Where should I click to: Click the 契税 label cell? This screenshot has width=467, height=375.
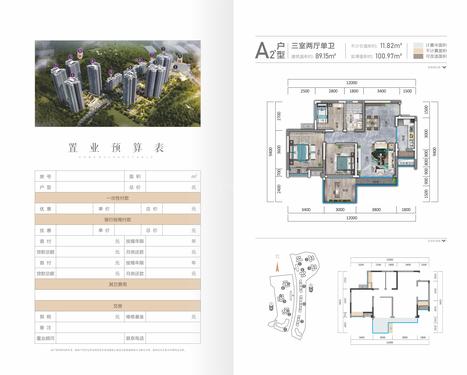(45, 316)
